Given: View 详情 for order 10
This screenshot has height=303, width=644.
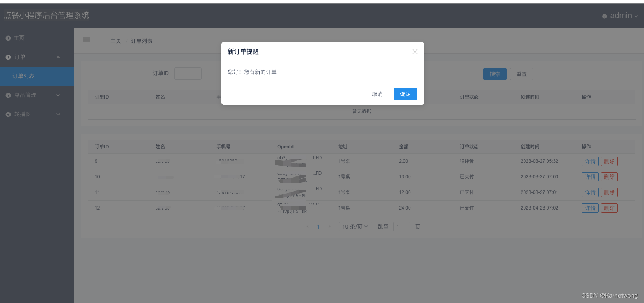Looking at the screenshot, I should point(590,177).
